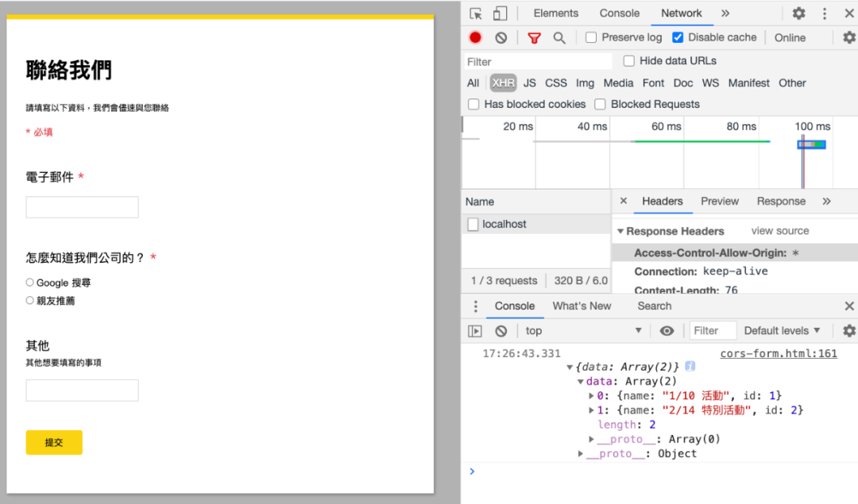Filter requests by Manifest type

point(748,83)
